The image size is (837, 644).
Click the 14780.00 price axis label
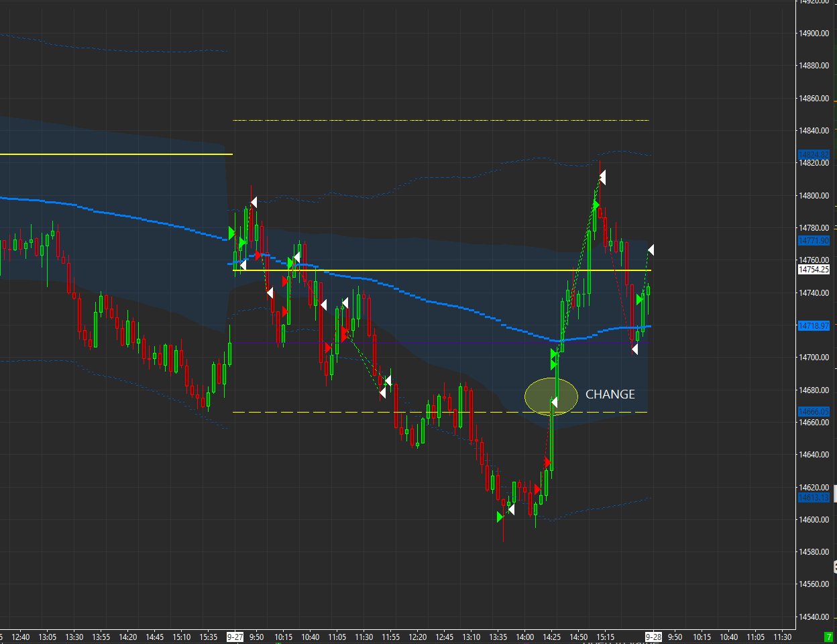click(814, 228)
